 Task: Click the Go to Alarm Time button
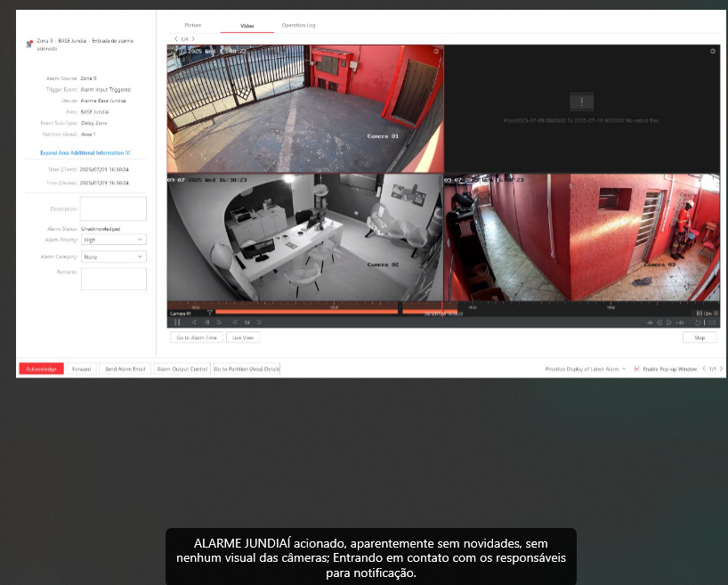click(x=196, y=338)
